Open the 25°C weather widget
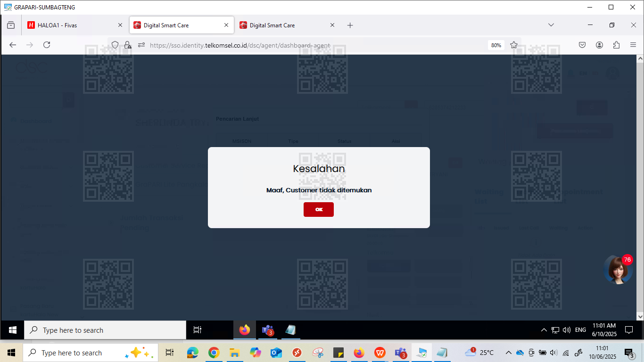644x362 pixels. tap(479, 353)
